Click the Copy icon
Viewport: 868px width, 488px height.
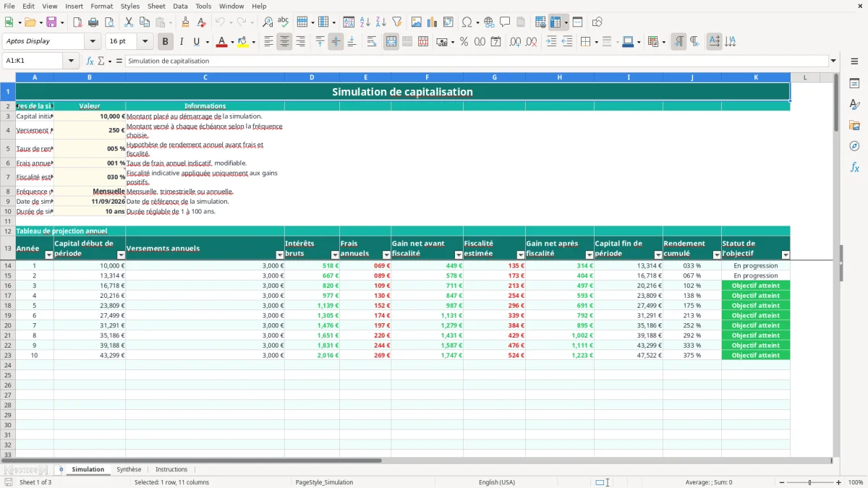[x=145, y=22]
